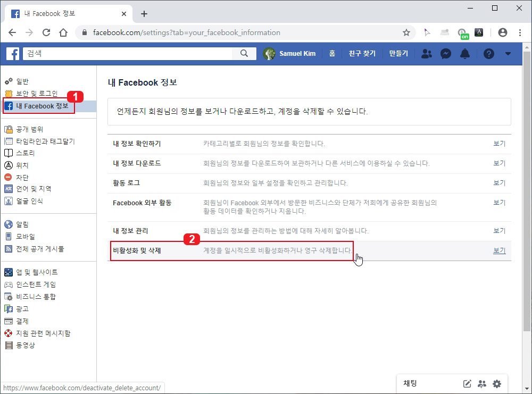Image resolution: width=532 pixels, height=394 pixels.
Task: Open new browser tab
Action: pyautogui.click(x=144, y=14)
